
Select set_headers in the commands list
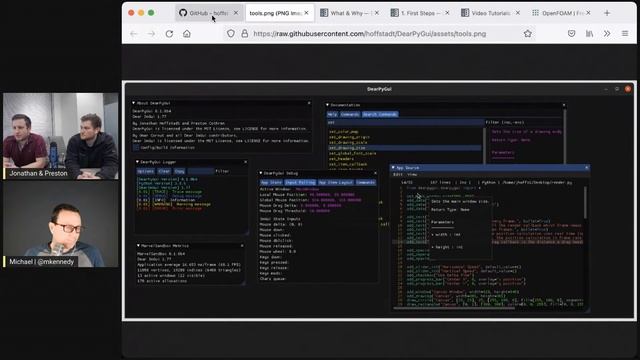(x=341, y=159)
